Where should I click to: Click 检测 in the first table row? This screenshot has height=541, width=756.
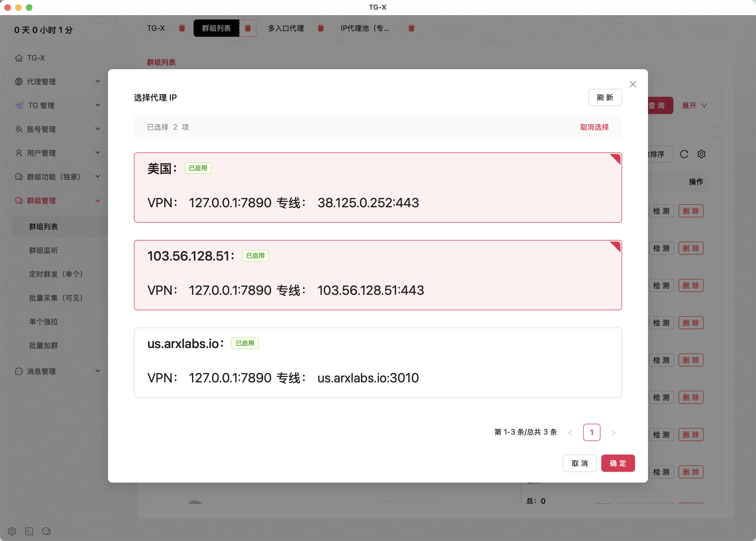tap(661, 211)
